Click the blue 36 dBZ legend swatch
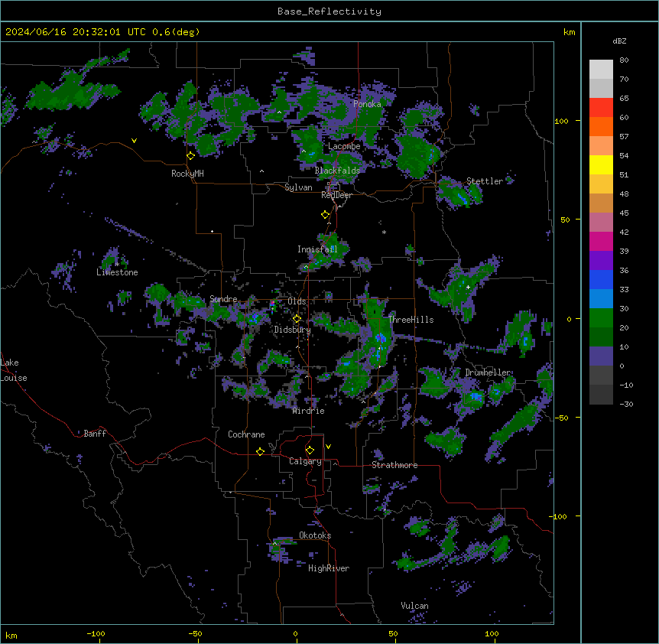Screen dimensions: 659x644 pos(601,279)
